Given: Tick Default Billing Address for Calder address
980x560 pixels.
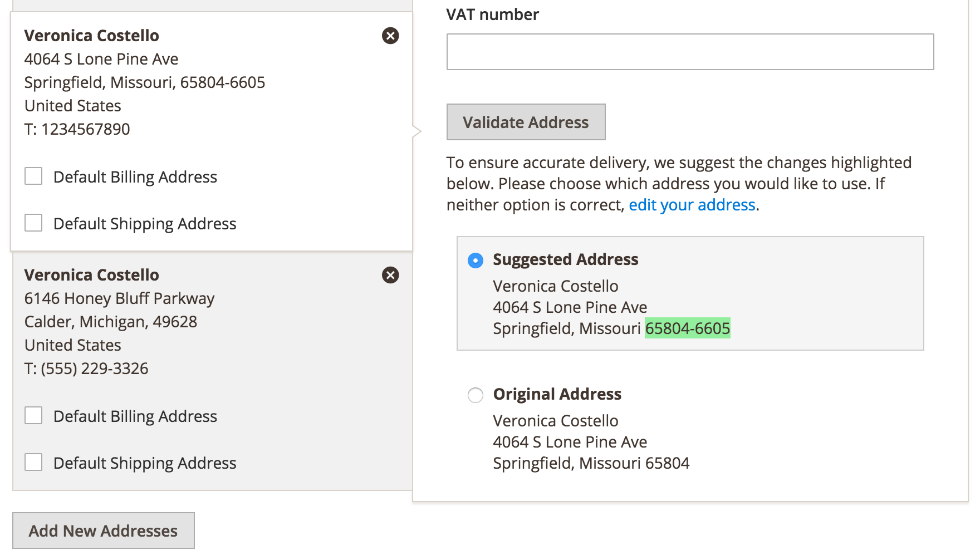Looking at the screenshot, I should (x=33, y=416).
